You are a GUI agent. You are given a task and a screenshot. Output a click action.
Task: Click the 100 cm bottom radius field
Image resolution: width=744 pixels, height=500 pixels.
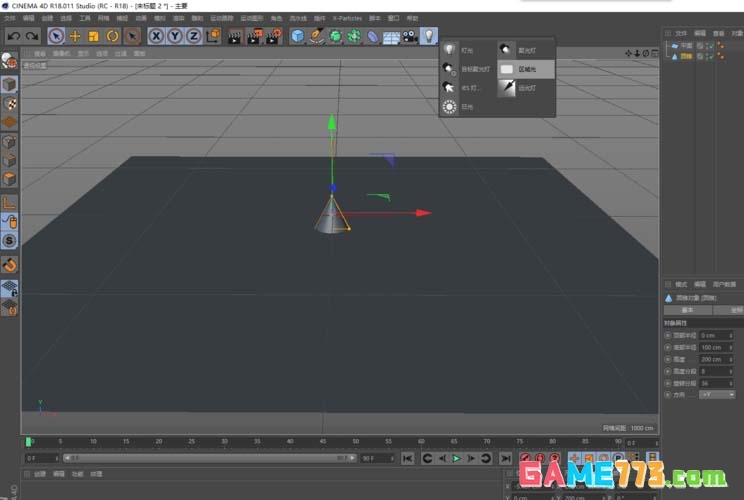pos(716,347)
